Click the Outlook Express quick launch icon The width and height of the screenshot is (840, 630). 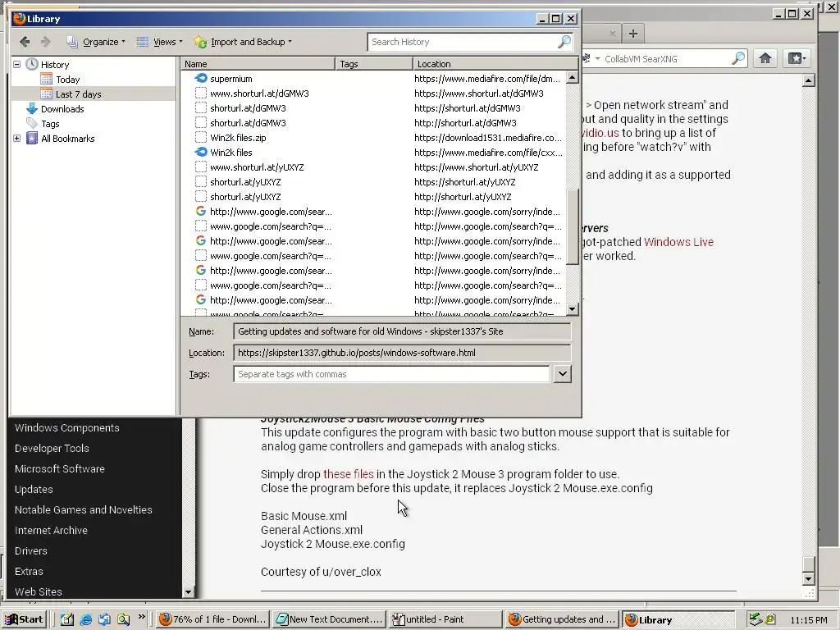click(104, 619)
